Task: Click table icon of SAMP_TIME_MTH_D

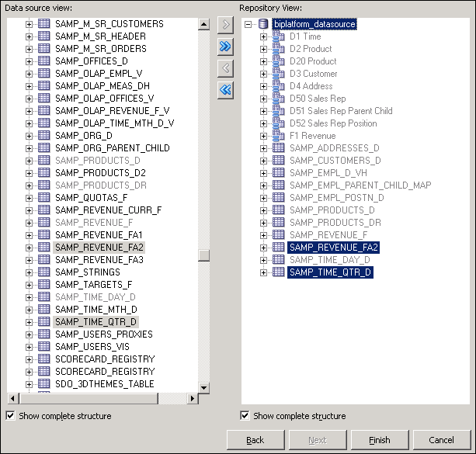Action: [x=44, y=309]
